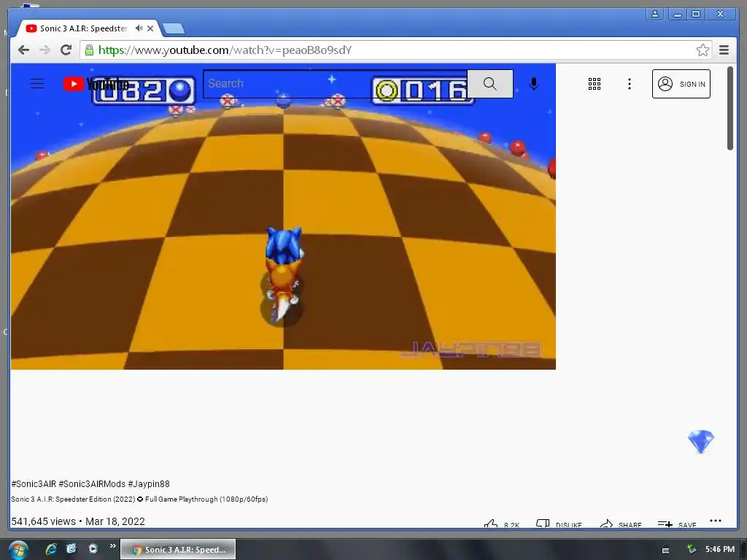Click the SIGN IN button
The width and height of the screenshot is (747, 560).
(x=681, y=84)
